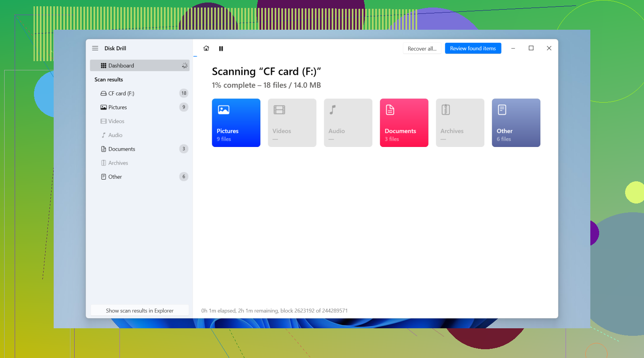Open the Other 6 files card
644x358 pixels.
[516, 123]
